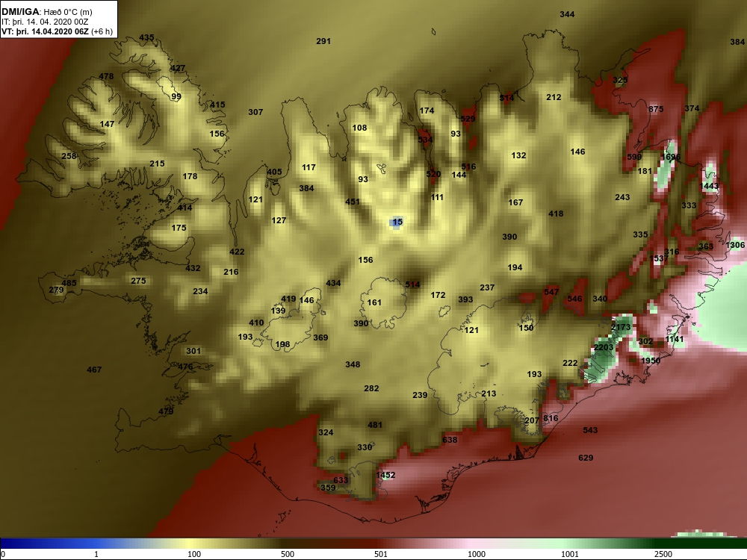Click the map value 485
Viewport: 747px width, 560px height.
69,283
